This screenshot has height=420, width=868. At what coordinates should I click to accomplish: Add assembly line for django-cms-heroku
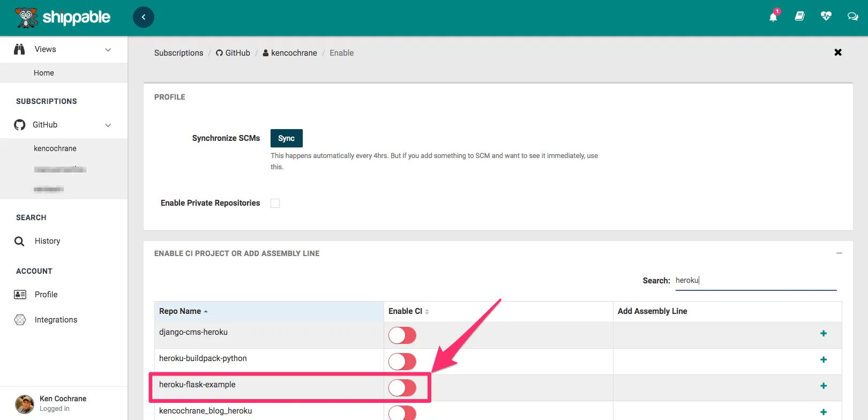pos(824,333)
